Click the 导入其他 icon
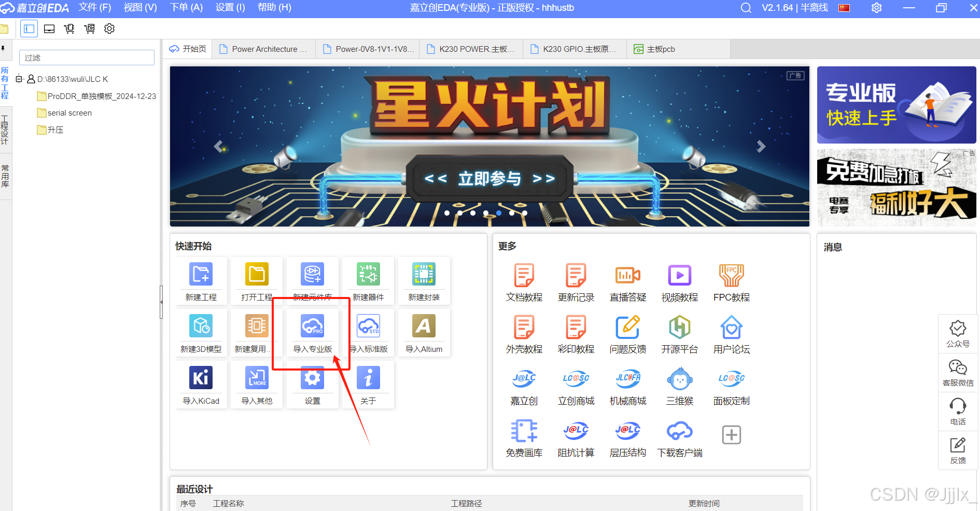The height and width of the screenshot is (511, 980). (257, 378)
